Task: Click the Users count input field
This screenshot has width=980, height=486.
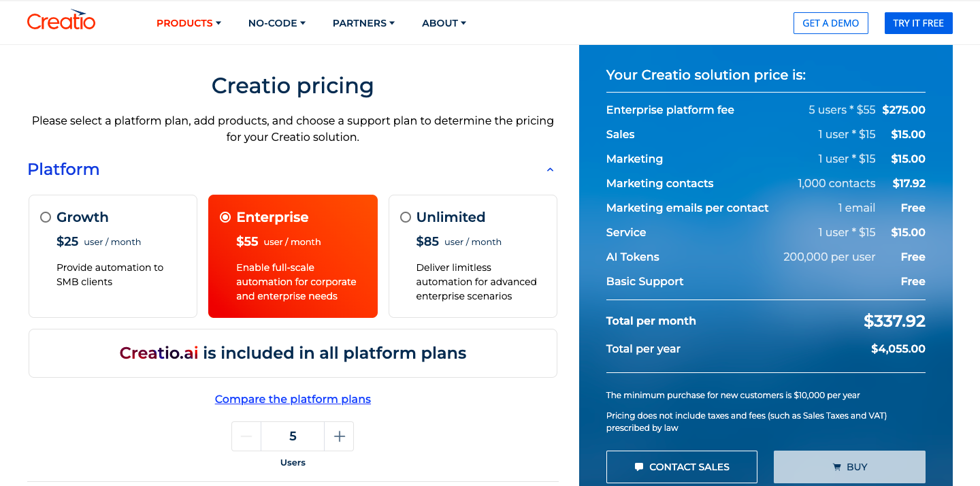Action: [293, 436]
